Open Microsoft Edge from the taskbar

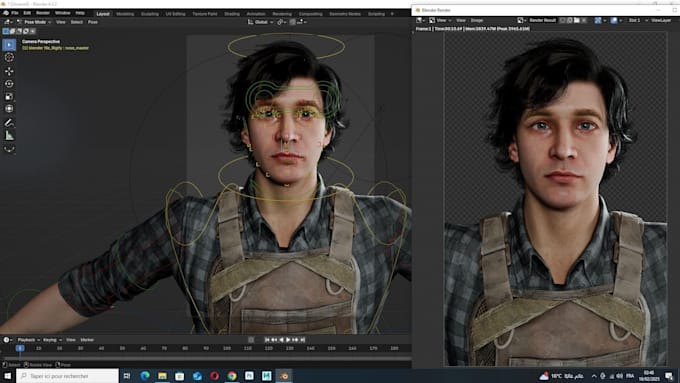145,376
